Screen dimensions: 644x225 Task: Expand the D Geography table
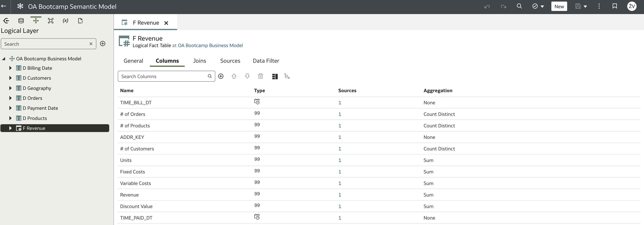tap(10, 88)
